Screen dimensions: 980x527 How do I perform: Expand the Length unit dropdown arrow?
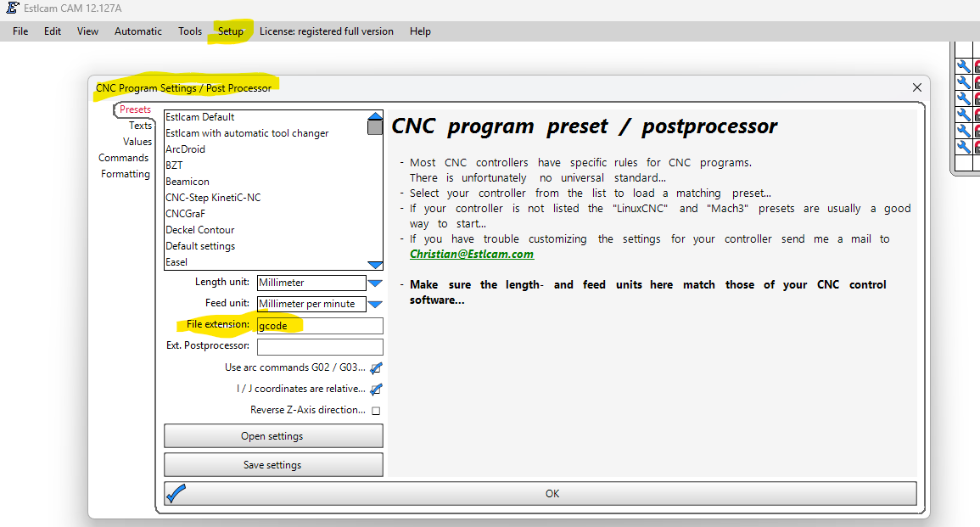click(375, 283)
